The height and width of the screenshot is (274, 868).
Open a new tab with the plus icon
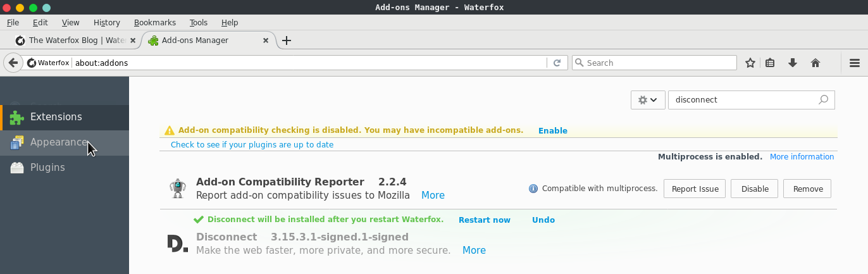point(286,40)
